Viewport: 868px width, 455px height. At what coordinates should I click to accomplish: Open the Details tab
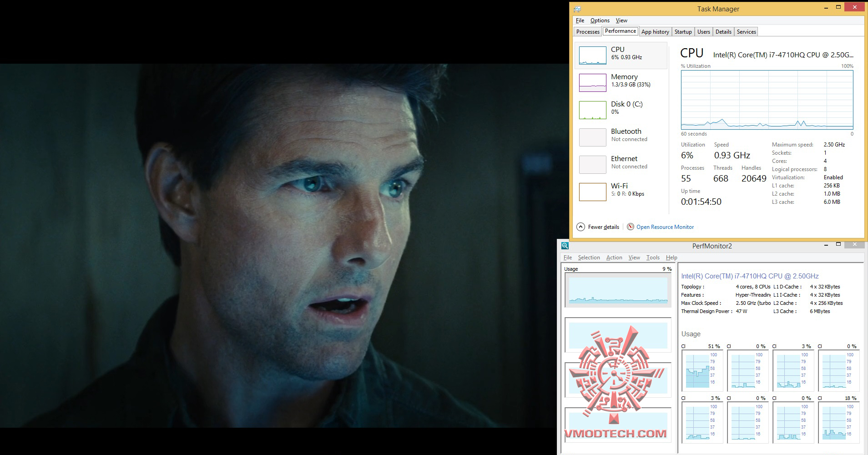723,32
